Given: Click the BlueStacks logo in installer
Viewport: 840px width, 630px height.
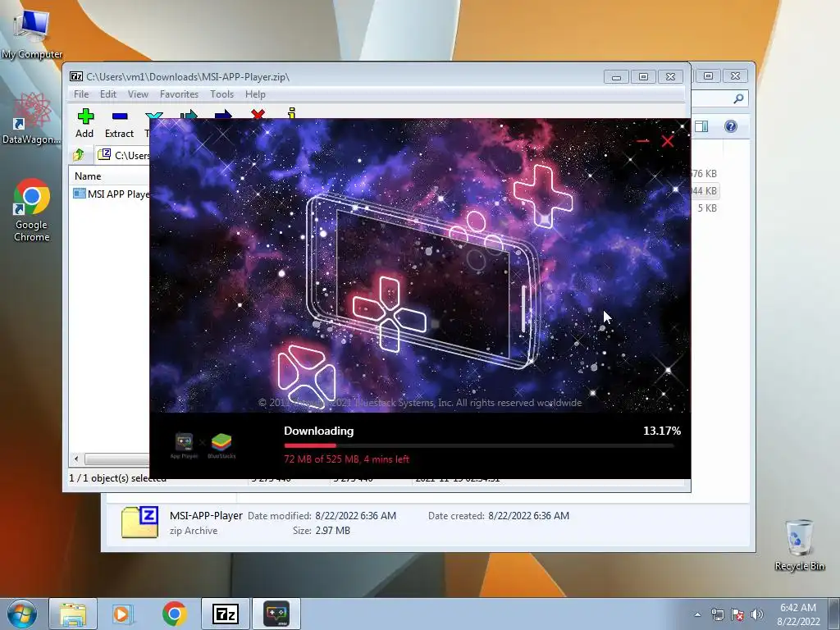Looking at the screenshot, I should coord(221,446).
